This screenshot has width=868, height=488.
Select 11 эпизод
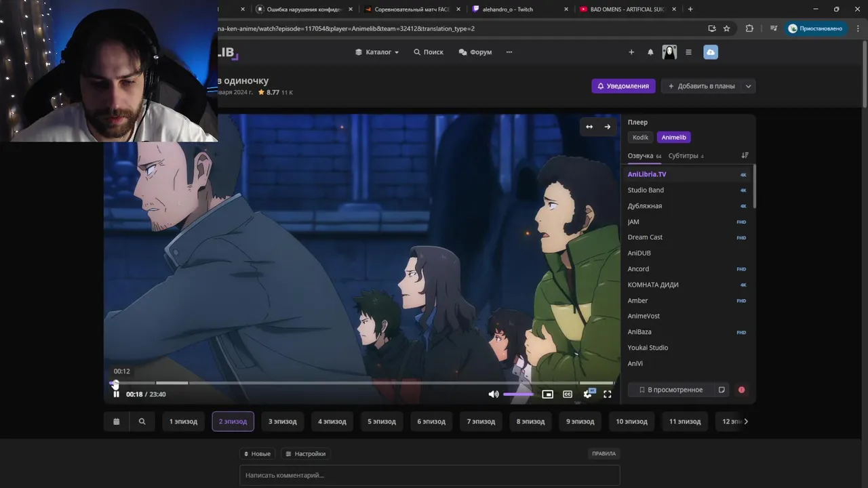[x=685, y=422]
